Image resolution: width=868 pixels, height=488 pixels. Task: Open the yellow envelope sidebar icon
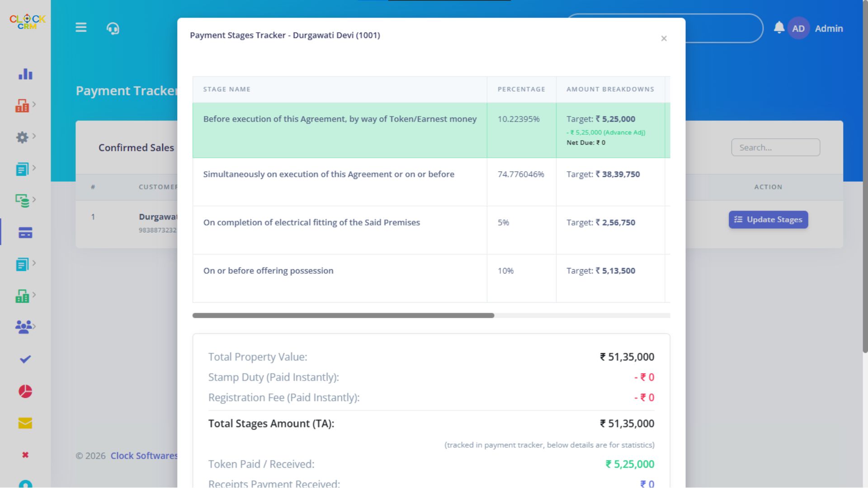pyautogui.click(x=25, y=423)
